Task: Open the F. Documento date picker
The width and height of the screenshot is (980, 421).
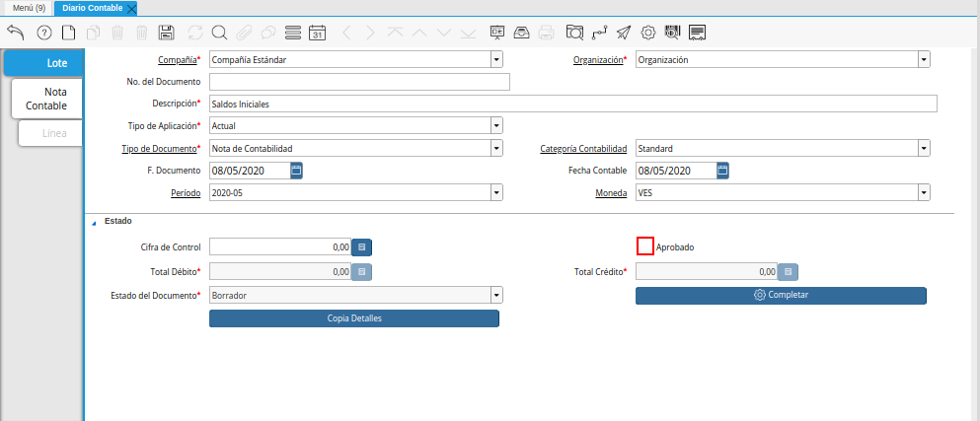Action: 296,171
